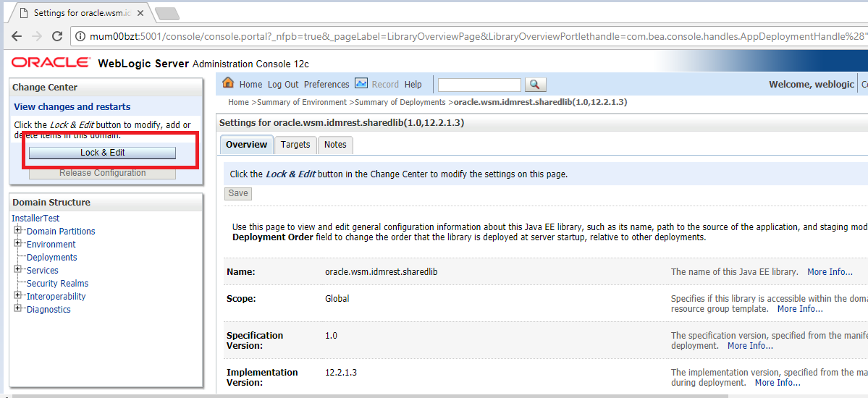Select Interoperability in tree
The image size is (868, 398).
tap(56, 296)
